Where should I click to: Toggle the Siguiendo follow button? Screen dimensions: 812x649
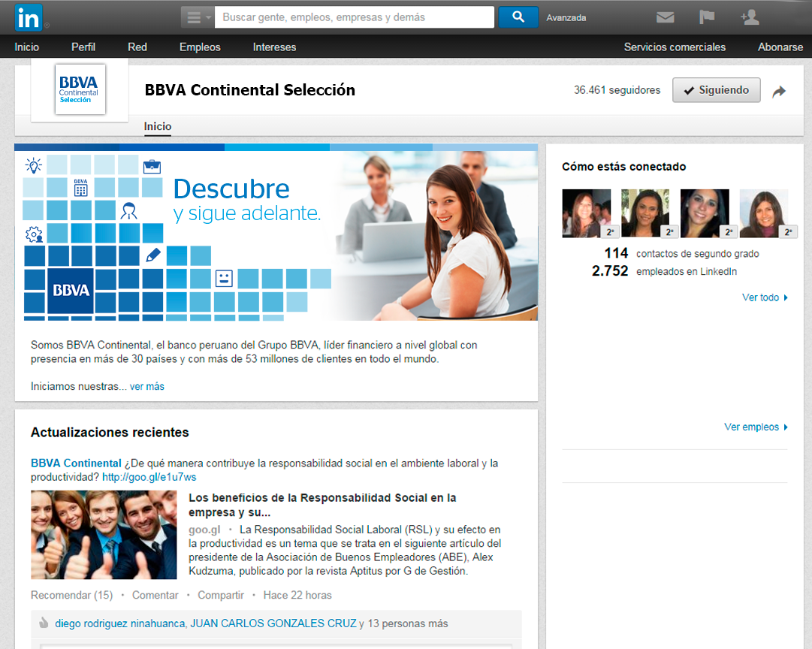(716, 90)
